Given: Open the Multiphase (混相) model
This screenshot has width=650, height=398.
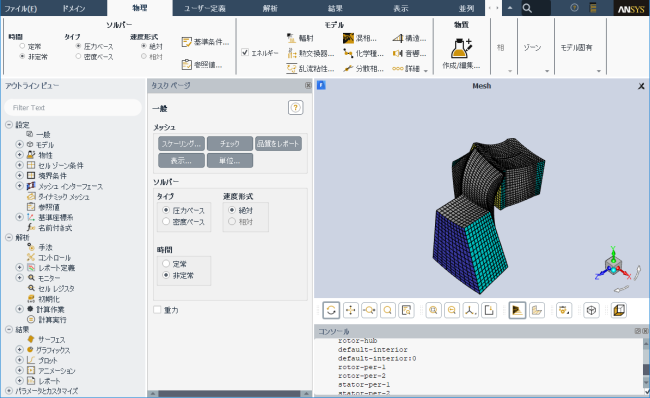Looking at the screenshot, I should point(360,38).
